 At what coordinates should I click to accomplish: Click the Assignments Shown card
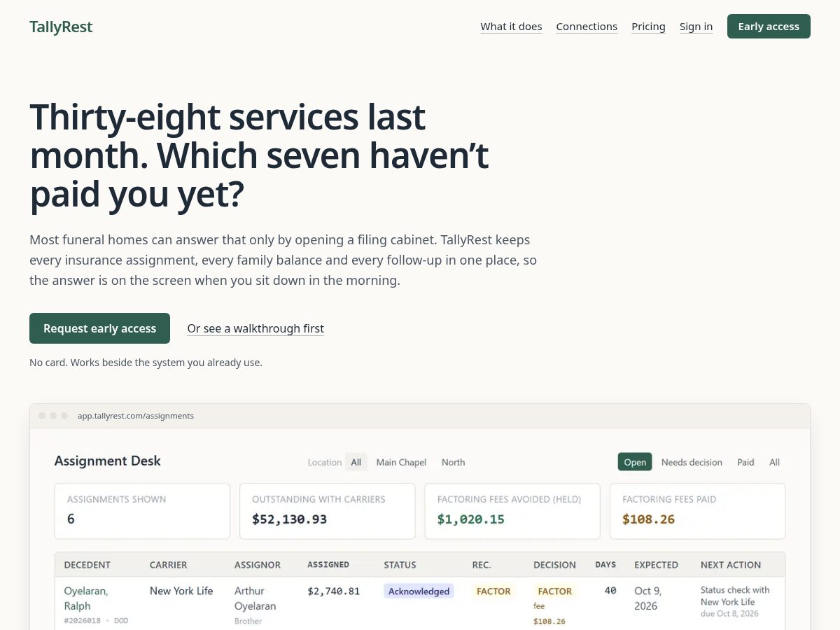[142, 511]
